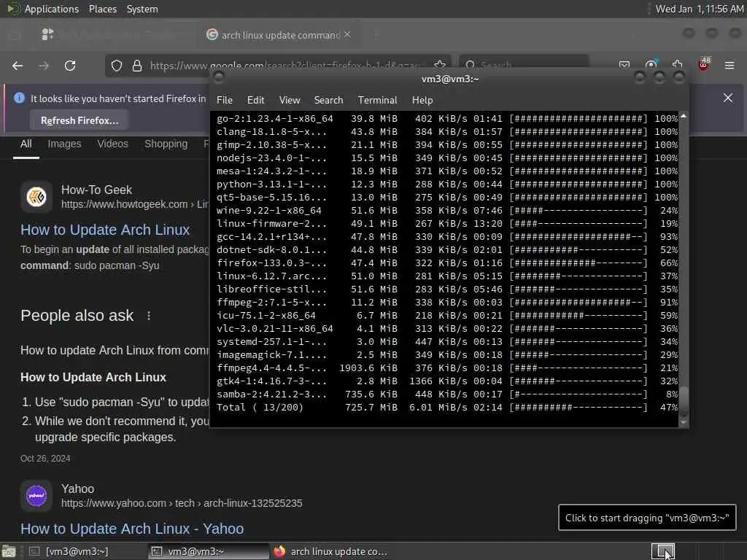This screenshot has width=747, height=560.
Task: Click the firefox-133.0.3 package line
Action: pyautogui.click(x=447, y=262)
